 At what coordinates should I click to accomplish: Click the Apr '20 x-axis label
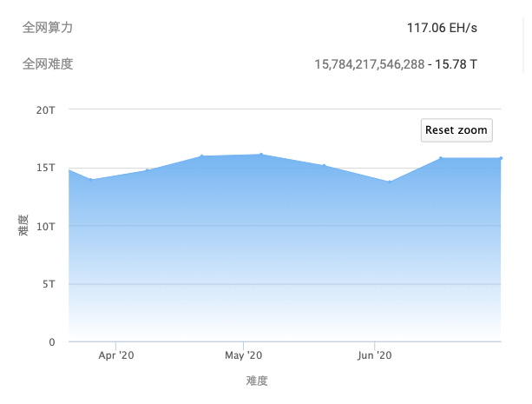coord(116,355)
